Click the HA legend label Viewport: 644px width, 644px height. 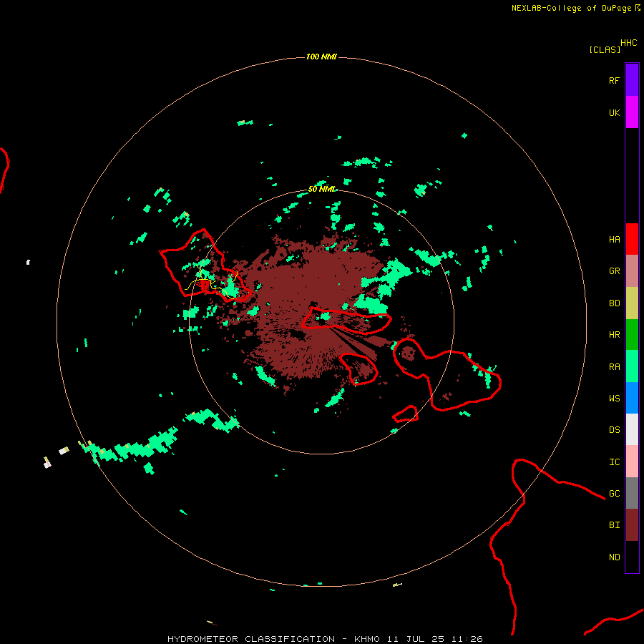[x=614, y=240]
